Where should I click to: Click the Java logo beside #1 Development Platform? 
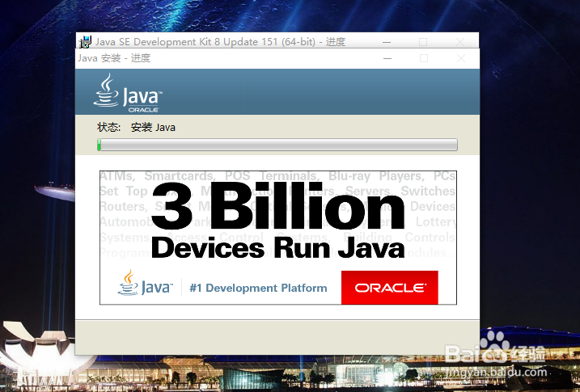click(x=146, y=283)
